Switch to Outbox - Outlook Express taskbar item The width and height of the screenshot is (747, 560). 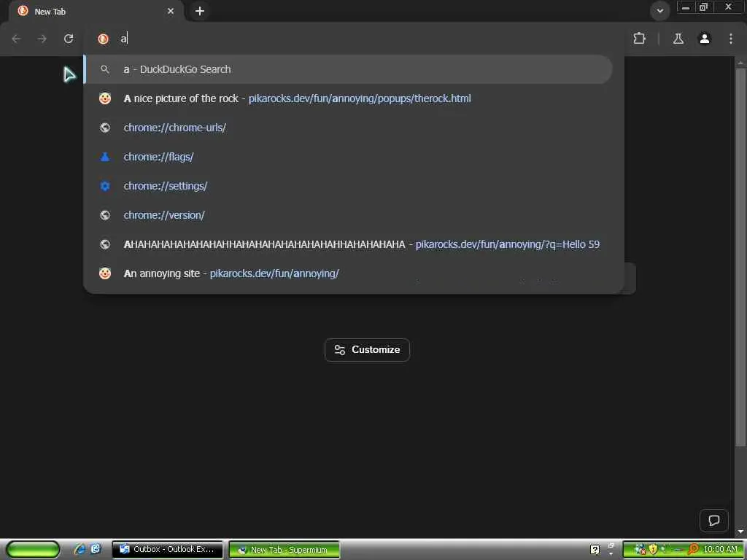click(167, 550)
